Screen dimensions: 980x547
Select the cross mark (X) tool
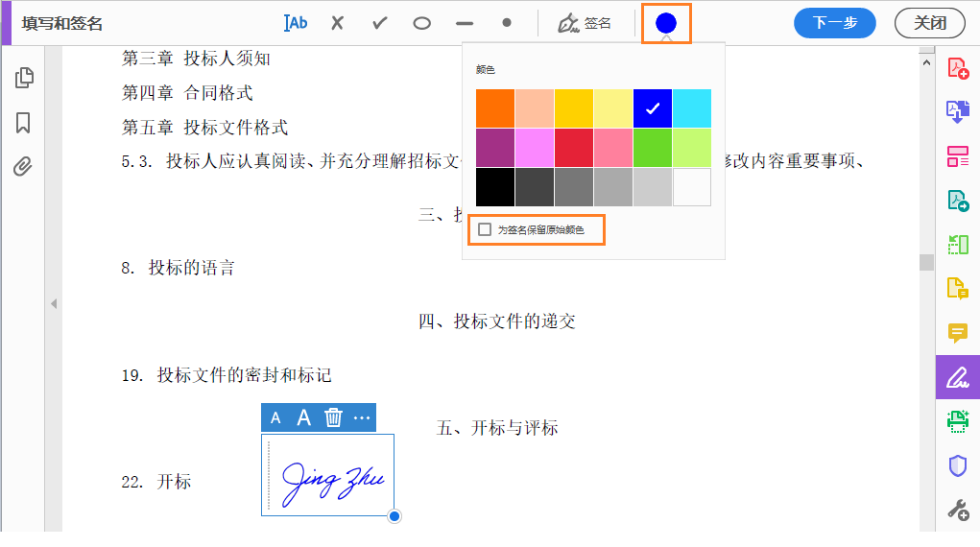point(338,23)
